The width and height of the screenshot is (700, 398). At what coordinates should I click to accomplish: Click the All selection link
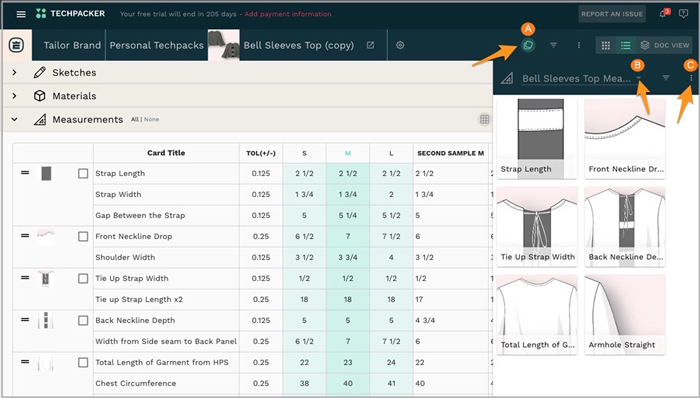pos(134,119)
